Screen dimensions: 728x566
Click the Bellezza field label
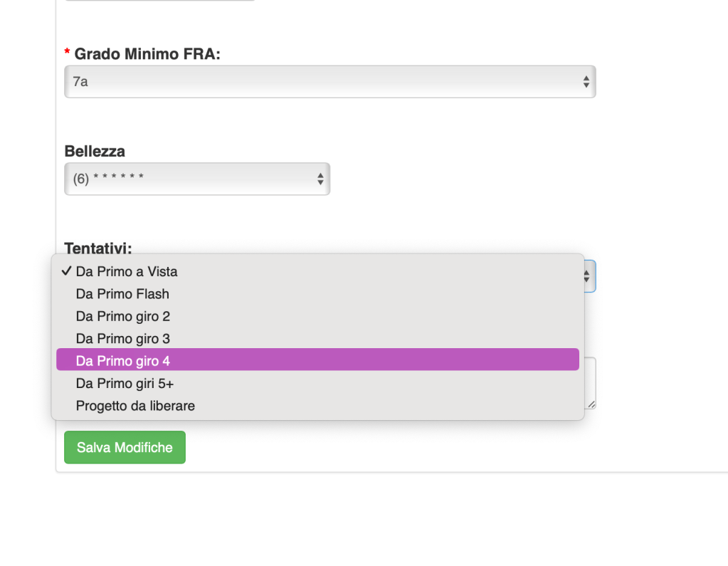95,151
